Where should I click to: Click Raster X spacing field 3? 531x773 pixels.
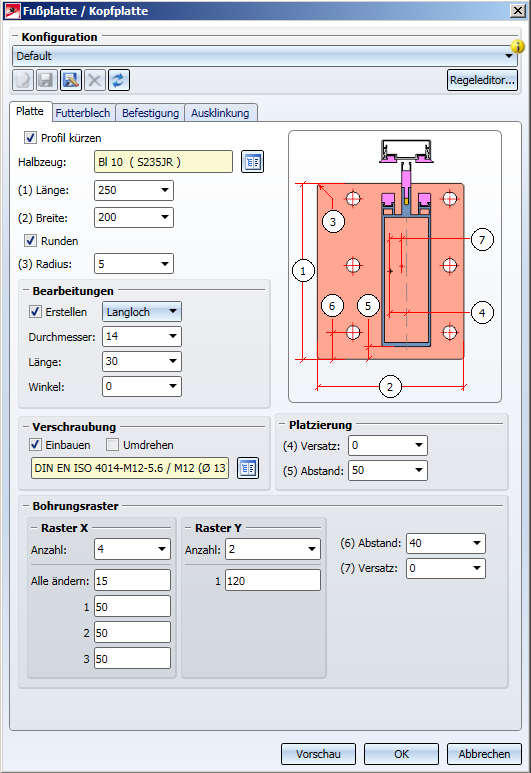pyautogui.click(x=133, y=659)
